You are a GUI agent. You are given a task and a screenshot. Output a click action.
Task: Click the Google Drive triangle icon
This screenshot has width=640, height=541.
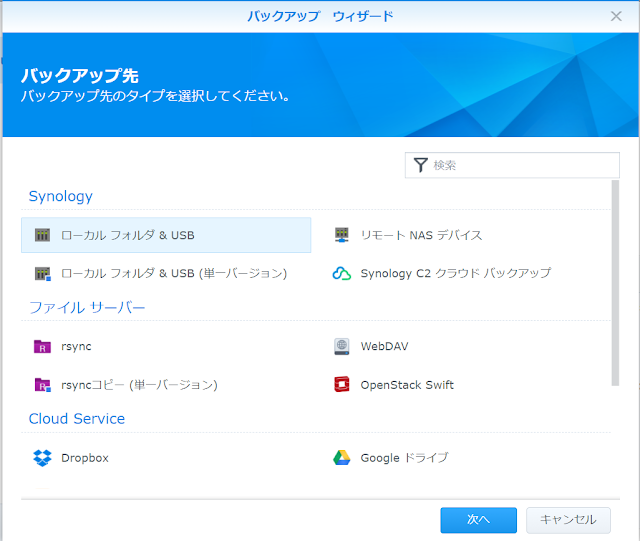pos(342,458)
